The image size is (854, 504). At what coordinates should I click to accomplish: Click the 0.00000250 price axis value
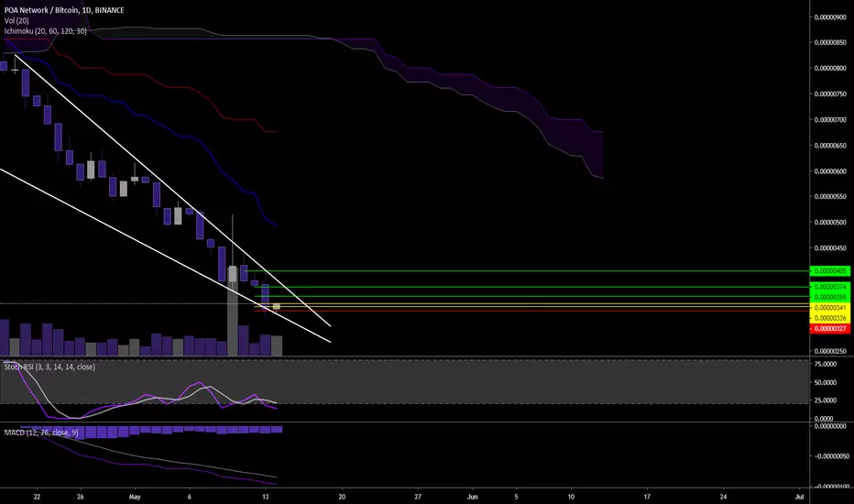(830, 351)
